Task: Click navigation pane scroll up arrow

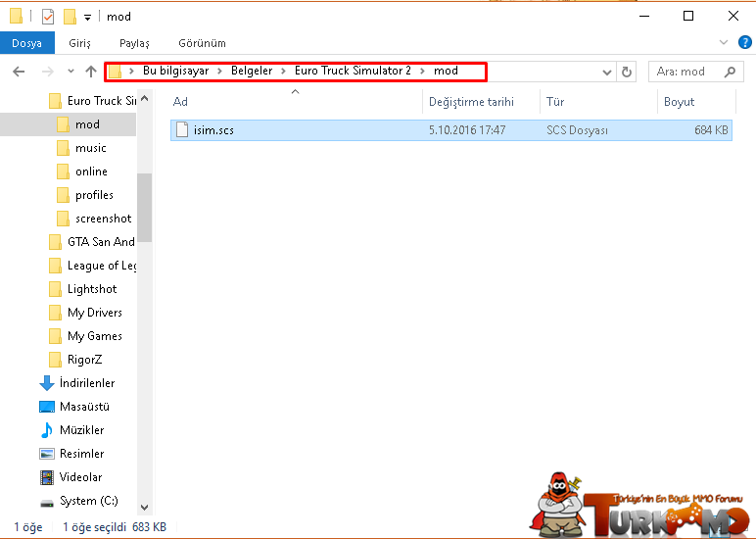Action: 144,98
